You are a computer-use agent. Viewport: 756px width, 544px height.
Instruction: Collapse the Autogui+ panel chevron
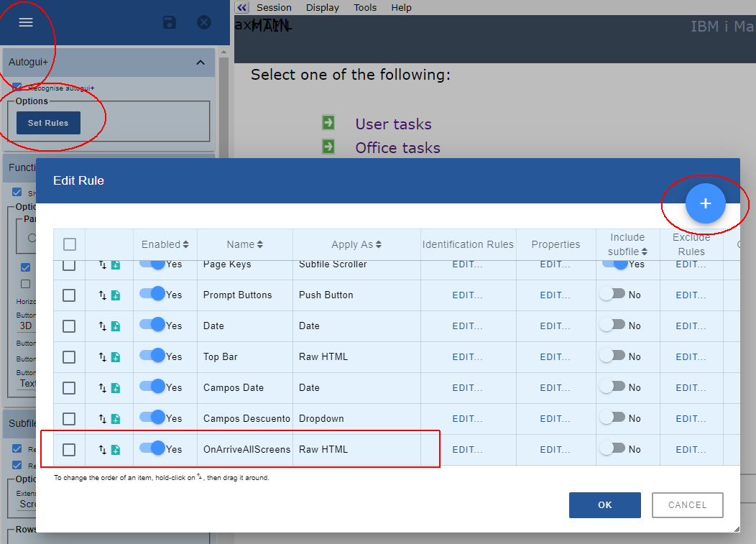[x=200, y=63]
